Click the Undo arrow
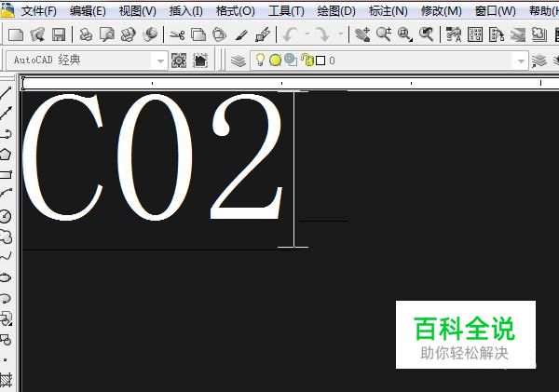Viewport: 559px width, 392px height. pyautogui.click(x=291, y=34)
